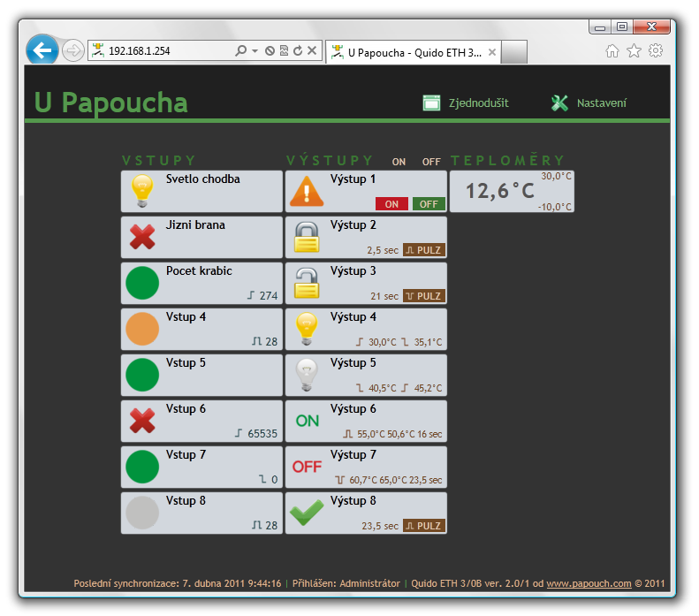Maximize the browser window
This screenshot has height=616, width=699.
tap(622, 27)
